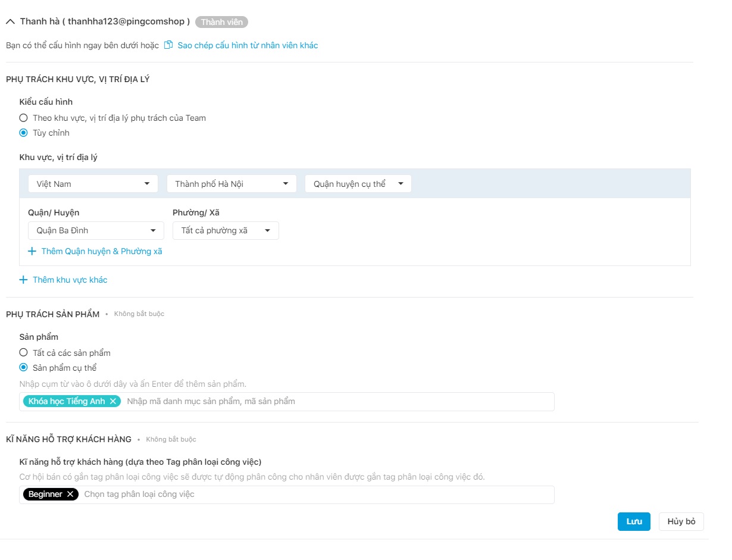Click the 'Hủy bỏ' cancel button
Screen dimensions: 732x560
(x=681, y=521)
